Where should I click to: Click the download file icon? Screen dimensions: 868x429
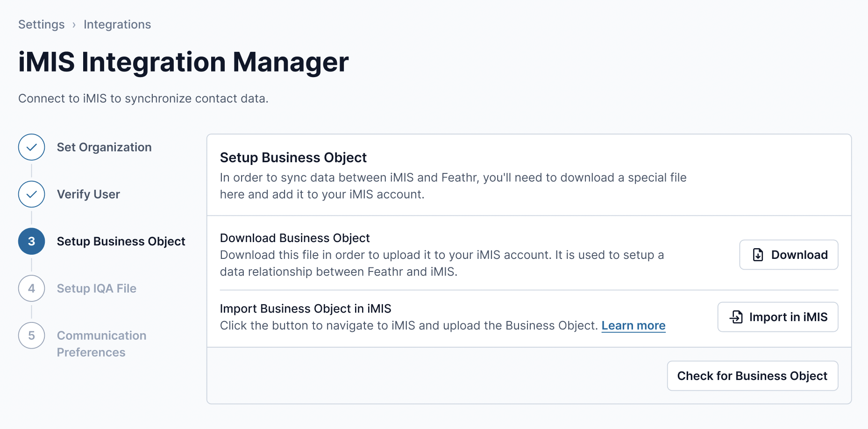[758, 255]
